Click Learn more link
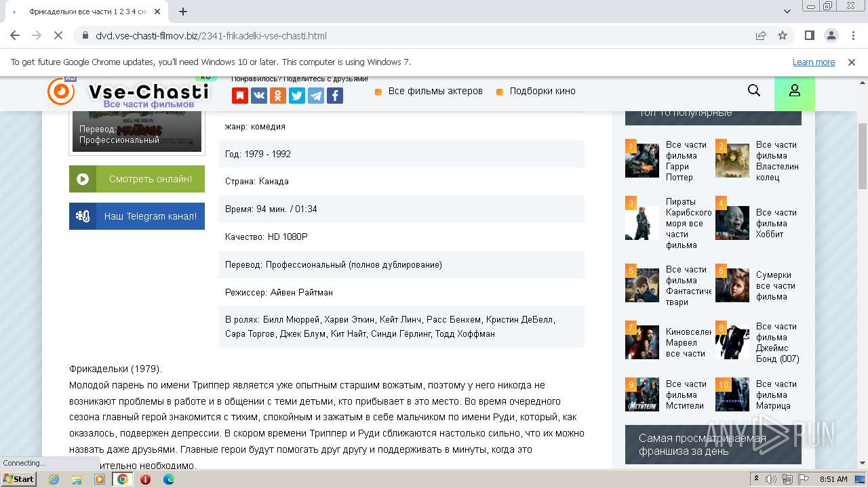 814,62
